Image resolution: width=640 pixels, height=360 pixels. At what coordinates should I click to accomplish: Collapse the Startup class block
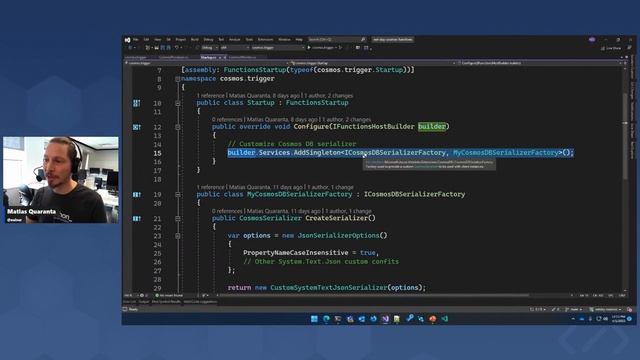pos(178,103)
